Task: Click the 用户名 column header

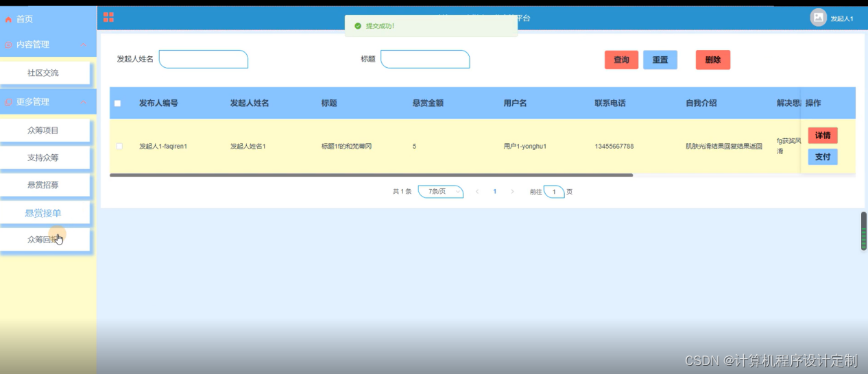Action: pos(516,103)
